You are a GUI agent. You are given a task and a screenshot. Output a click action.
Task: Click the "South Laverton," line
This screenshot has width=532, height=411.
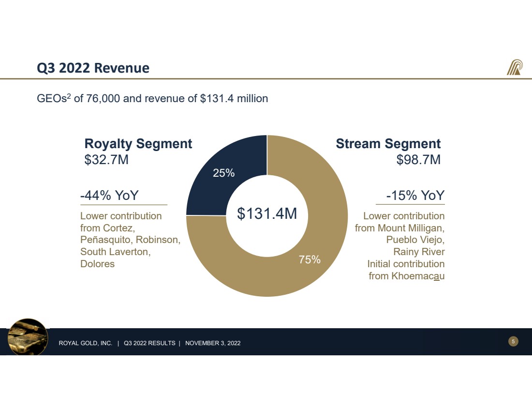pyautogui.click(x=116, y=252)
